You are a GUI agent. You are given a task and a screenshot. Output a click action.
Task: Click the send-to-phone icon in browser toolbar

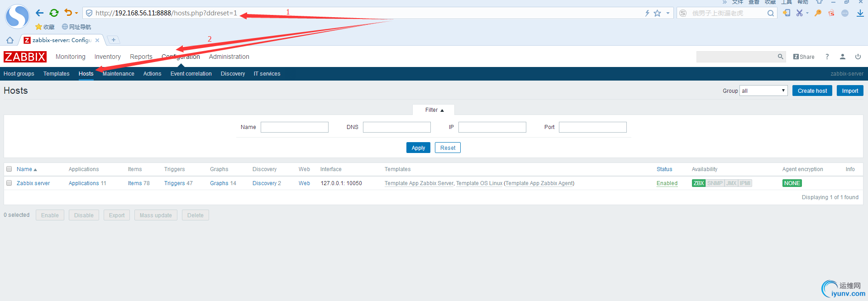click(x=787, y=13)
